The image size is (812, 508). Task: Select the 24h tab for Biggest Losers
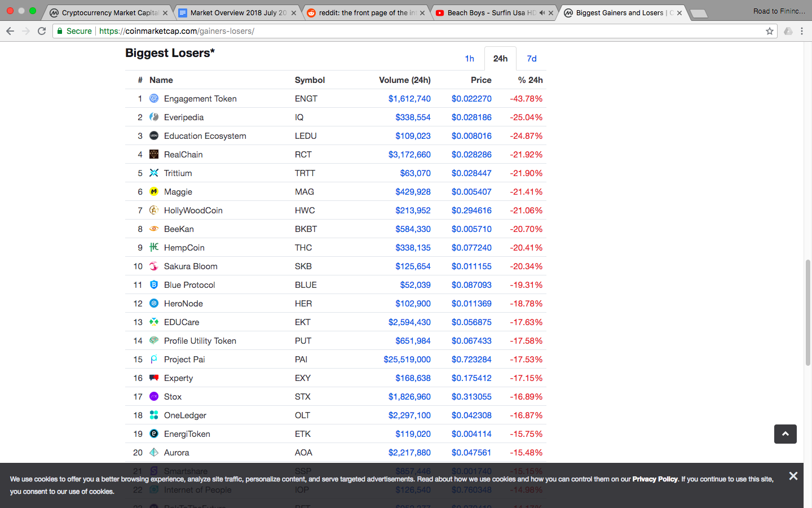point(500,59)
